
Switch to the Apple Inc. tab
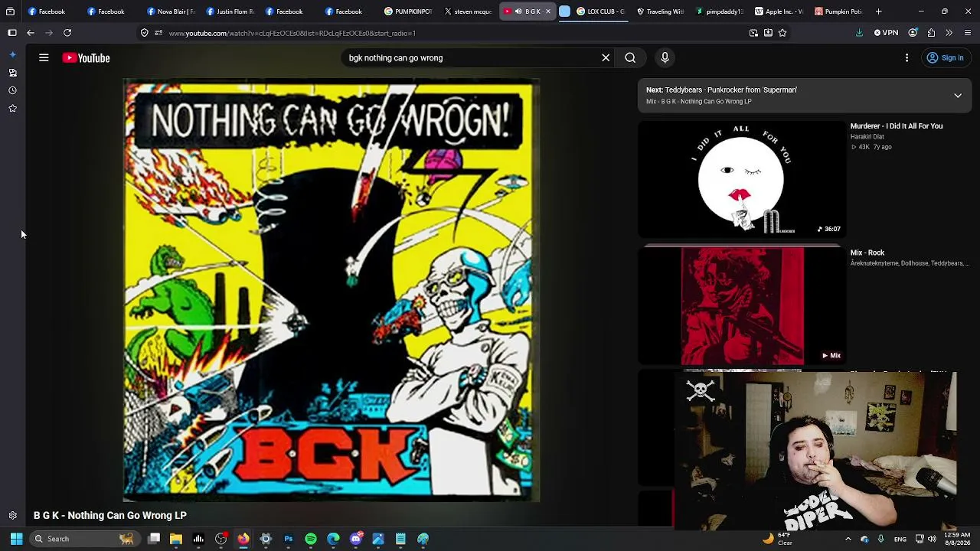(779, 11)
